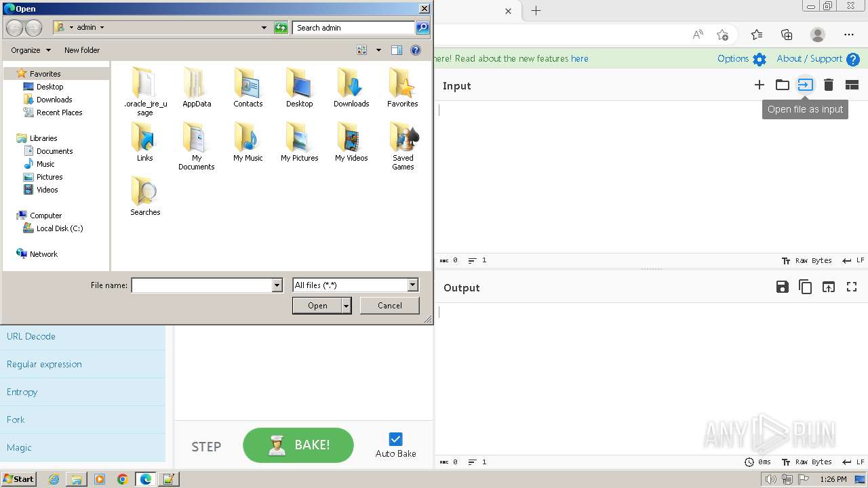Viewport: 868px width, 488px height.
Task: Click the BAKE! button
Action: pos(298,445)
